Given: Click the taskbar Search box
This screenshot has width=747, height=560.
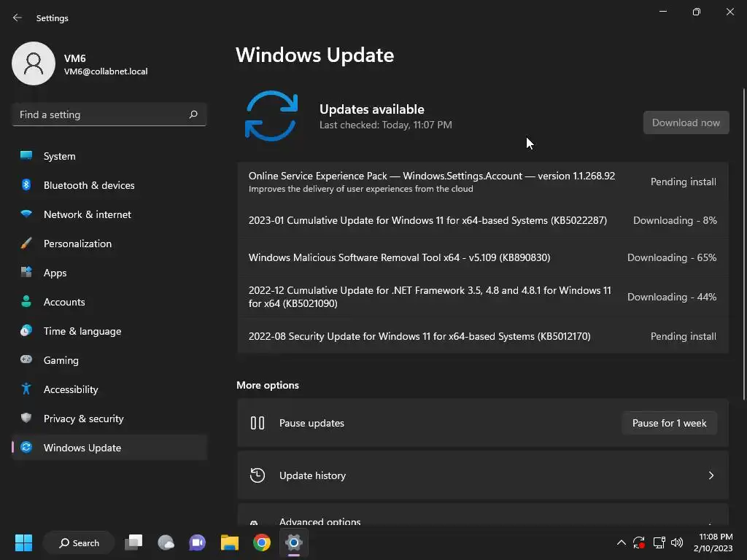Looking at the screenshot, I should click(79, 542).
